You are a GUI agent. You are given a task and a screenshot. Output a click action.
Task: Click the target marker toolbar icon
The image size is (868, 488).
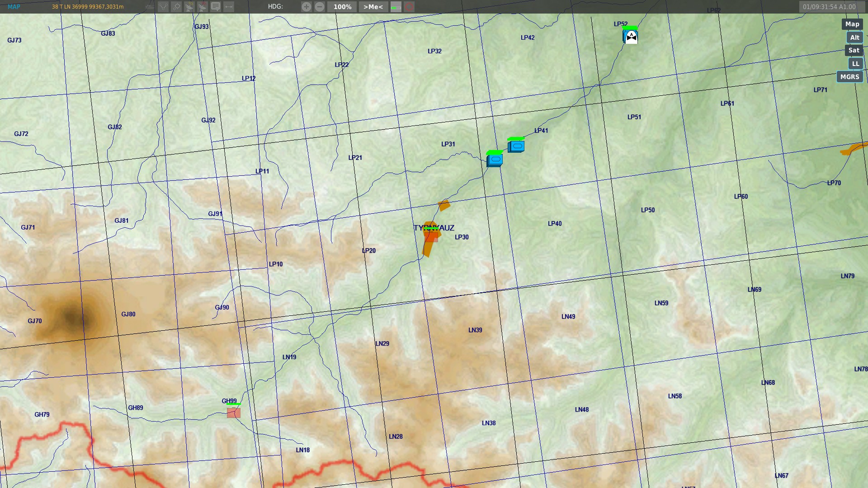point(176,7)
